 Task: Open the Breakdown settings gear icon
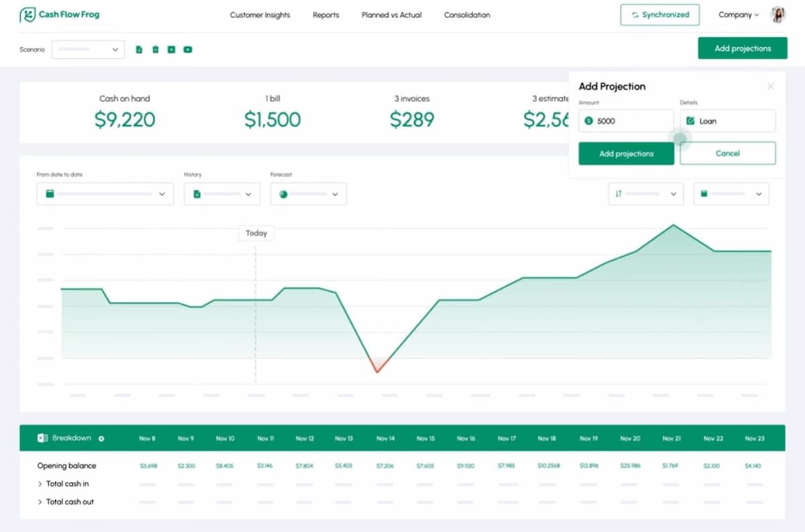[x=101, y=438]
